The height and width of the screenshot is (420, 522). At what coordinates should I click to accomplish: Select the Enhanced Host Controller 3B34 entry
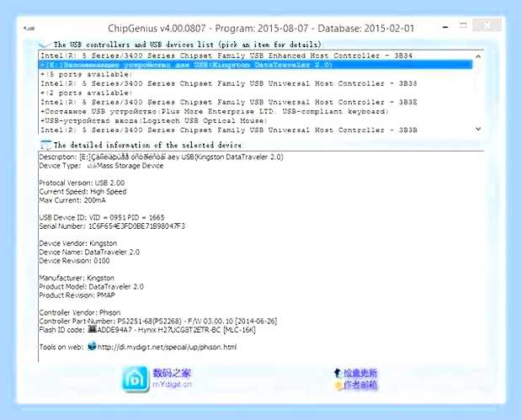226,56
